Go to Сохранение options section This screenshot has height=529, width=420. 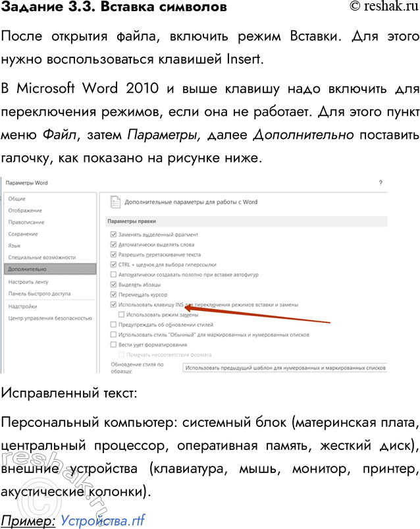click(23, 234)
